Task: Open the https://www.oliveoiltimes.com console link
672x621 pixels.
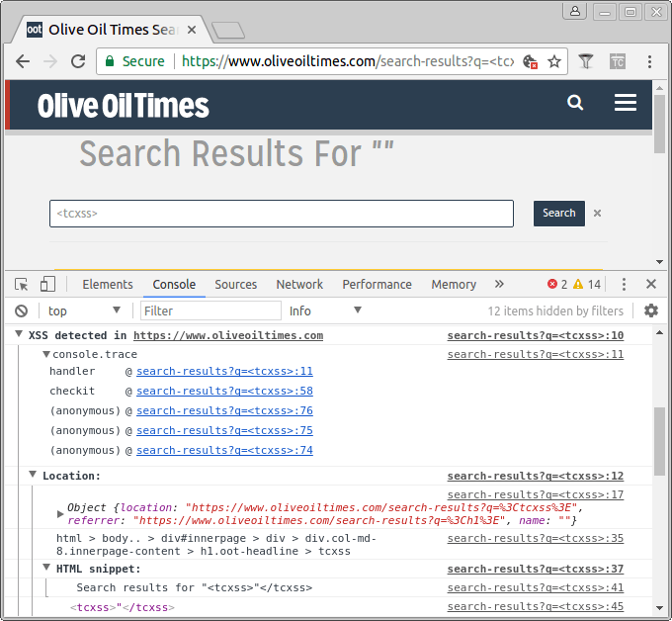Action: (x=228, y=335)
